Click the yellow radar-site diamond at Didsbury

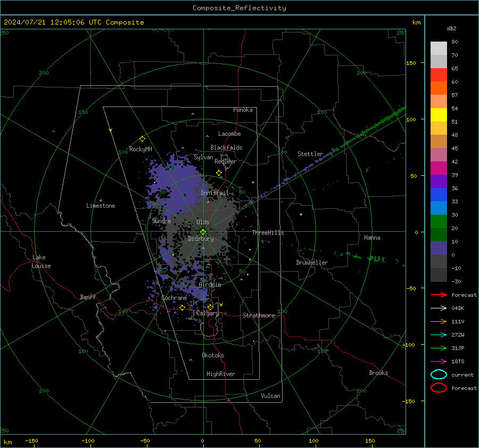tap(203, 232)
